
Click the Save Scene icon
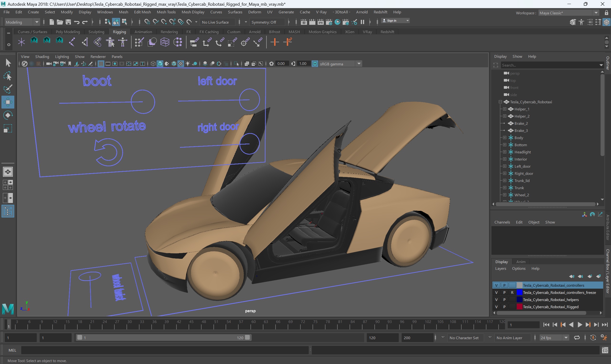[68, 22]
